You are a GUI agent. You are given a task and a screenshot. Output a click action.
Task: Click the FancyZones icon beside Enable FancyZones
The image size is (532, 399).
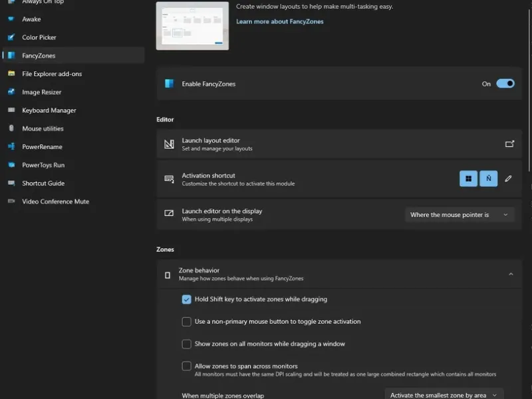pyautogui.click(x=169, y=84)
